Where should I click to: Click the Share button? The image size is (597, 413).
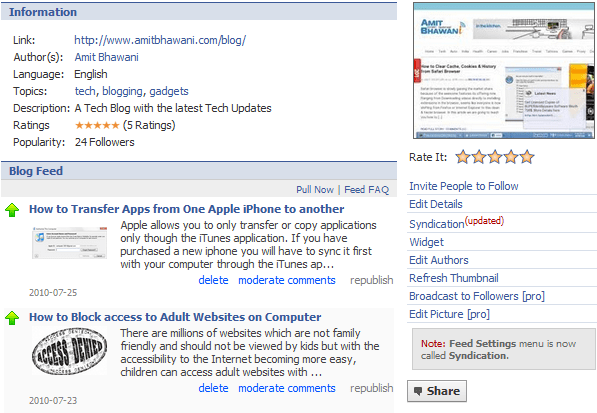[437, 391]
